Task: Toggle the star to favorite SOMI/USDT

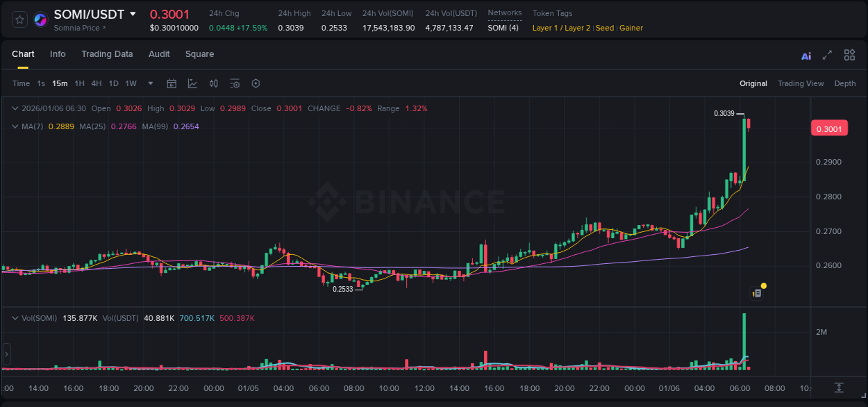Action: (x=19, y=19)
